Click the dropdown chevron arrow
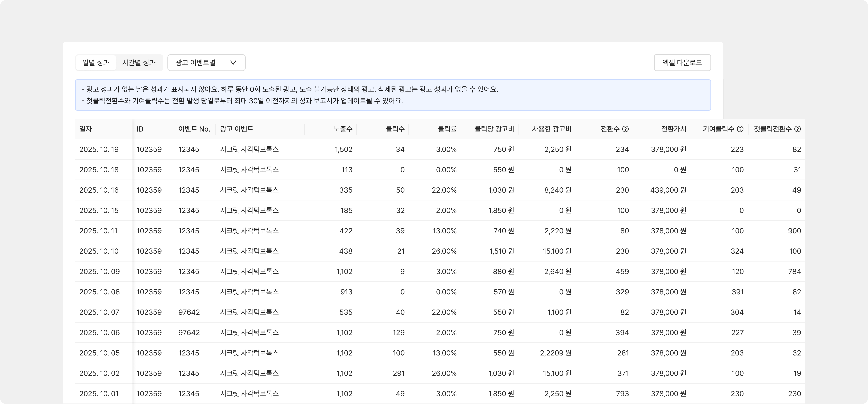This screenshot has height=404, width=868. (233, 63)
